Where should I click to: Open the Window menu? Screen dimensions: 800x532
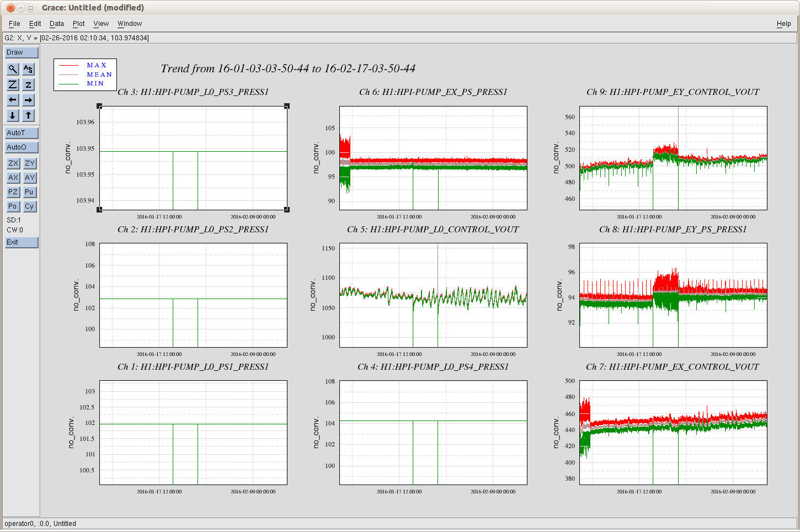click(x=130, y=24)
